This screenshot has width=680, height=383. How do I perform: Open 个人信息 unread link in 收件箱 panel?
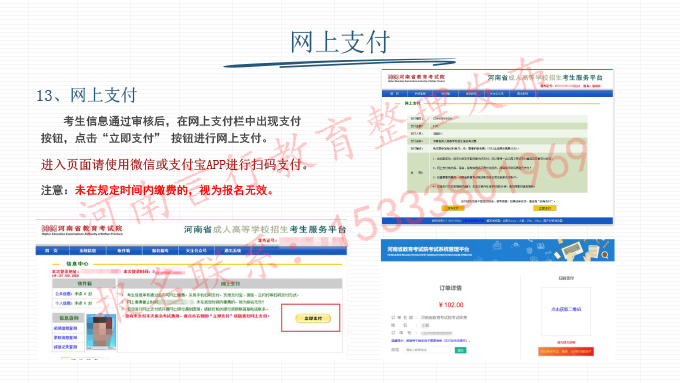coord(73,303)
